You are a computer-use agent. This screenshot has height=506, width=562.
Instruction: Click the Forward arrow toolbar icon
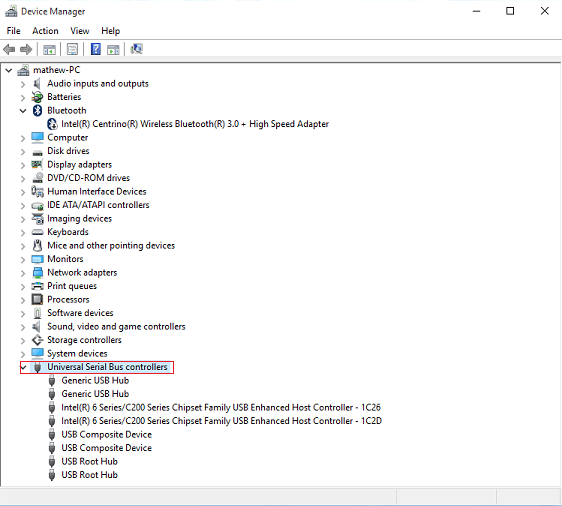tap(26, 49)
